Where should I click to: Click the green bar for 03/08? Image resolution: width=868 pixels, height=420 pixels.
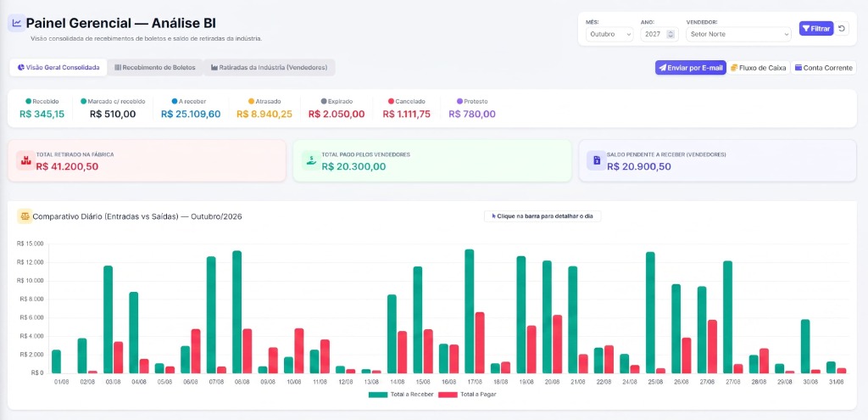[108, 319]
